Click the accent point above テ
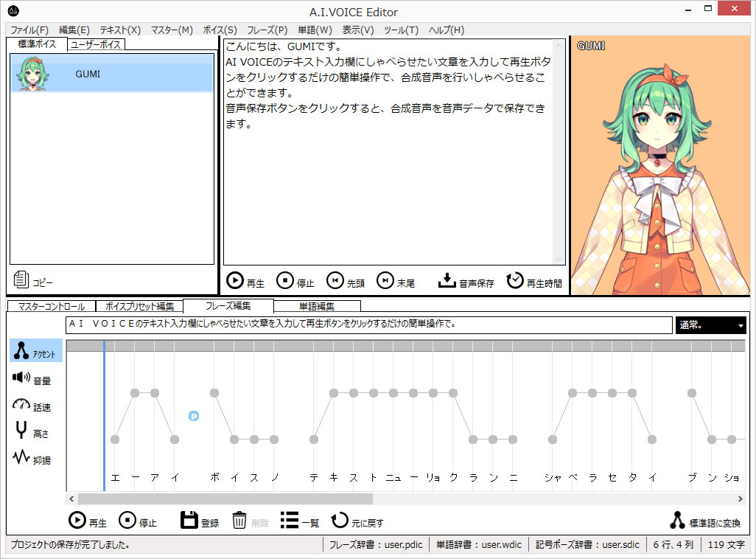This screenshot has width=756, height=559. point(314,440)
